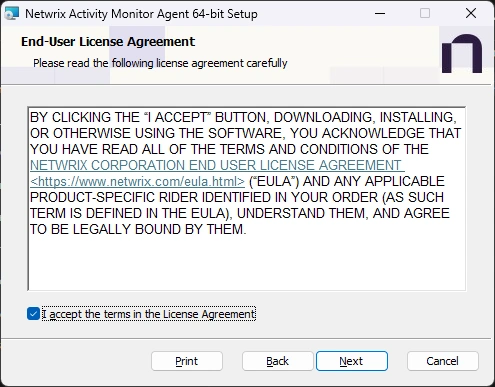Minimize the setup window
The height and width of the screenshot is (387, 495).
(x=380, y=14)
